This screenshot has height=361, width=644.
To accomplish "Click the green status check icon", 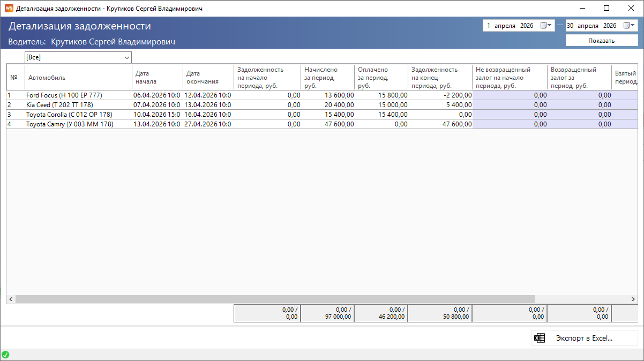I will coord(5,355).
